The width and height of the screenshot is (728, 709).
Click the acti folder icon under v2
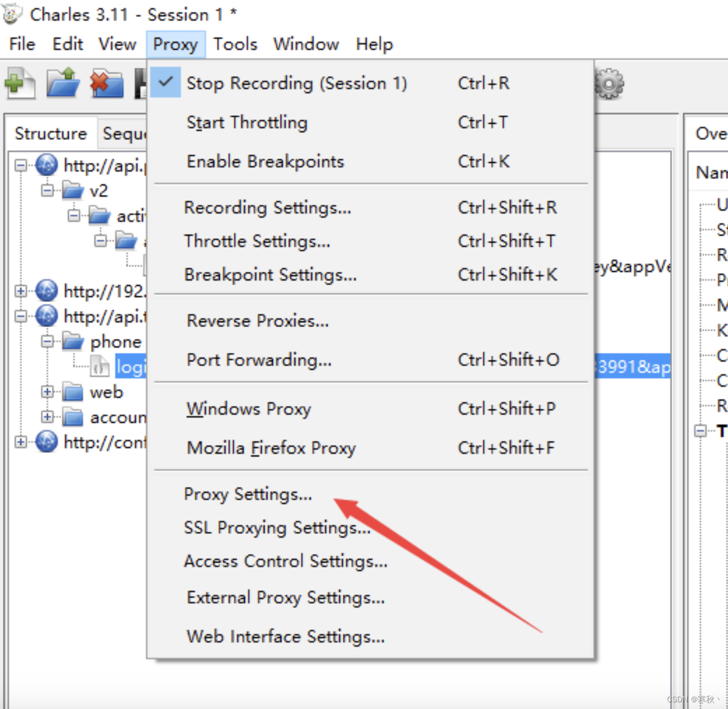click(x=100, y=215)
